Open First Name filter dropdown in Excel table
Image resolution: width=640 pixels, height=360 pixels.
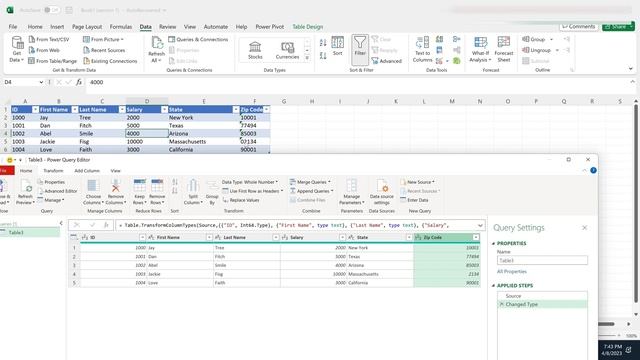click(74, 109)
